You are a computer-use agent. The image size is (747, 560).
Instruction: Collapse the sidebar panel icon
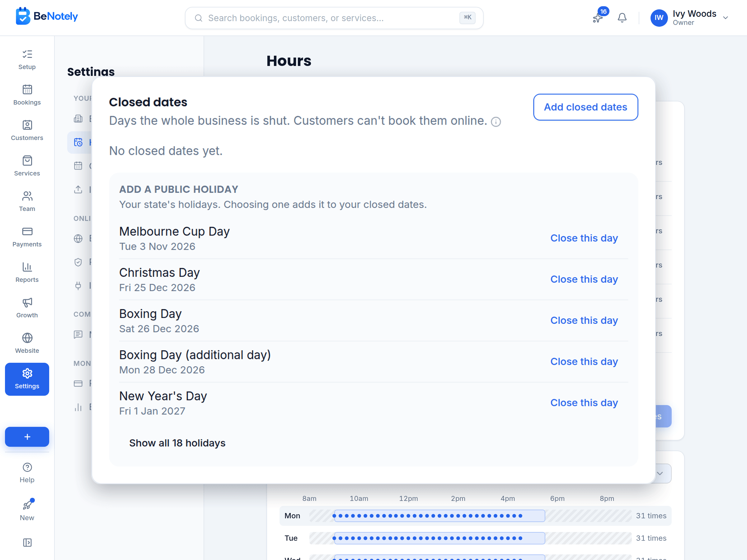pos(27,542)
